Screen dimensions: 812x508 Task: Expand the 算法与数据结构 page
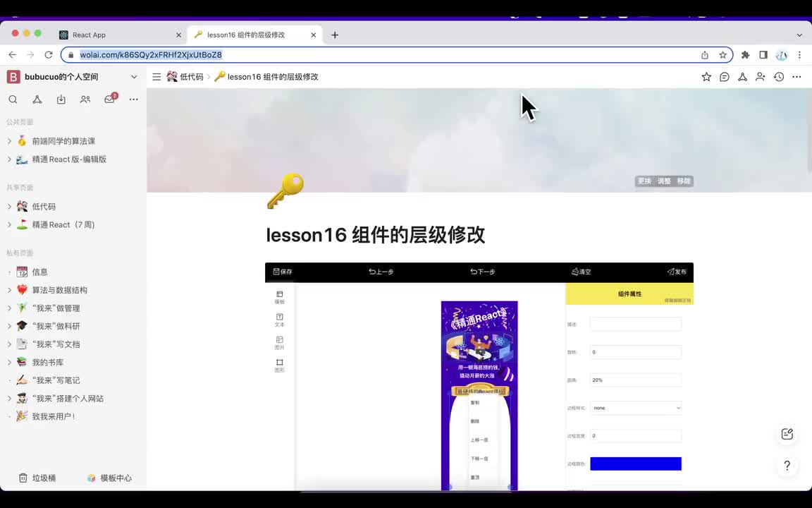(x=9, y=290)
